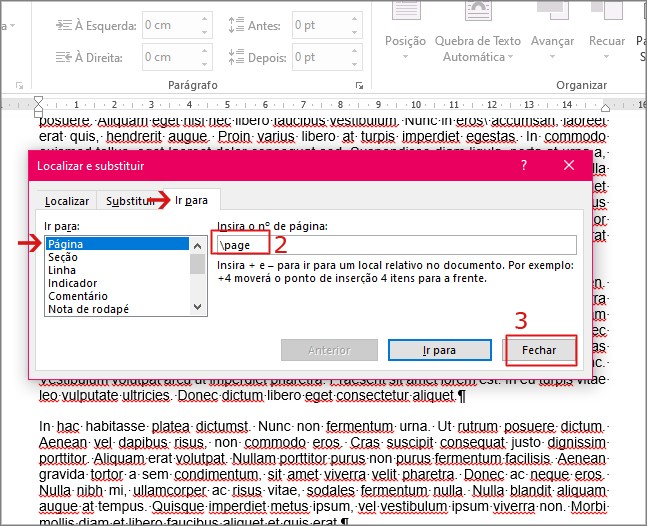647x526 pixels.
Task: Click list scrollbar up arrow
Action: pyautogui.click(x=198, y=246)
